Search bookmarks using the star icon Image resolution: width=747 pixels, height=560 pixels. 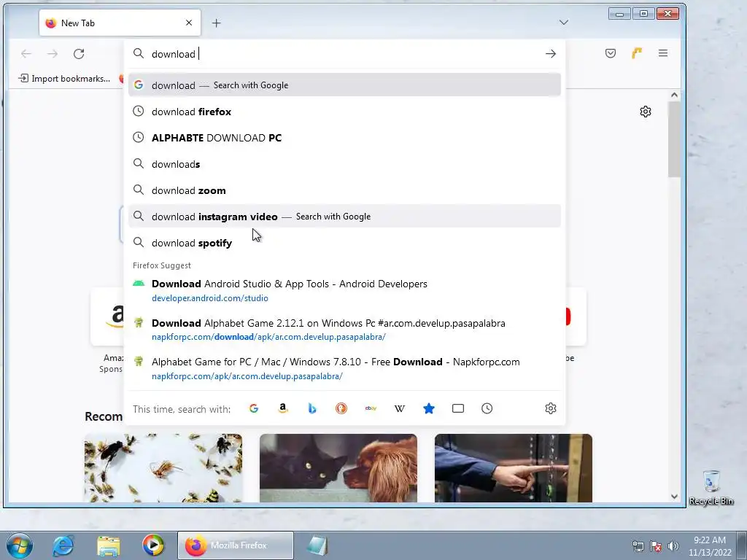tap(429, 408)
